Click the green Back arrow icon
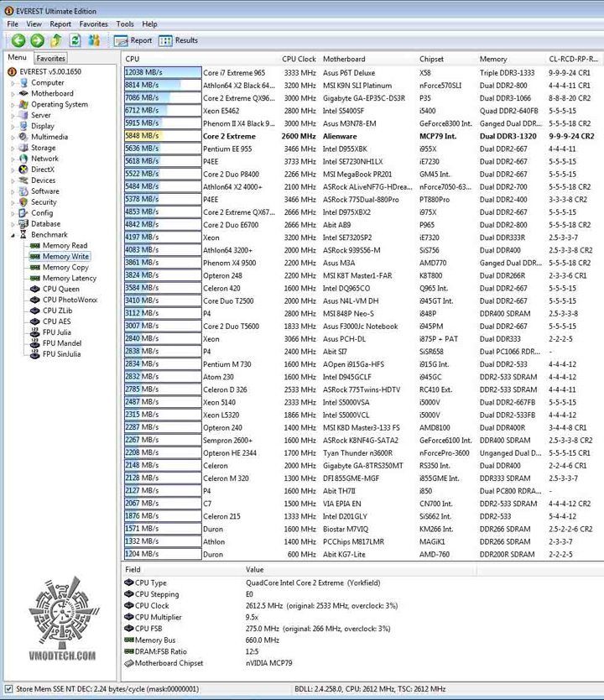The height and width of the screenshot is (700, 604). pos(18,40)
